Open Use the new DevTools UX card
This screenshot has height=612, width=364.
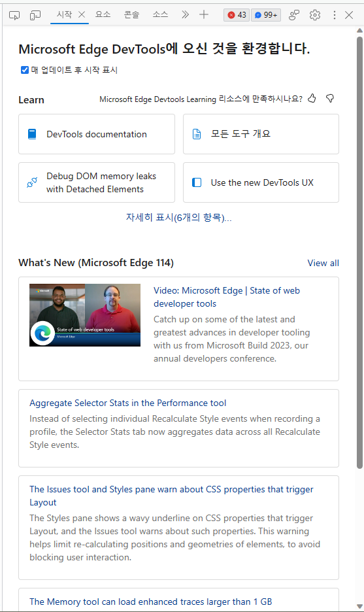[x=261, y=182]
